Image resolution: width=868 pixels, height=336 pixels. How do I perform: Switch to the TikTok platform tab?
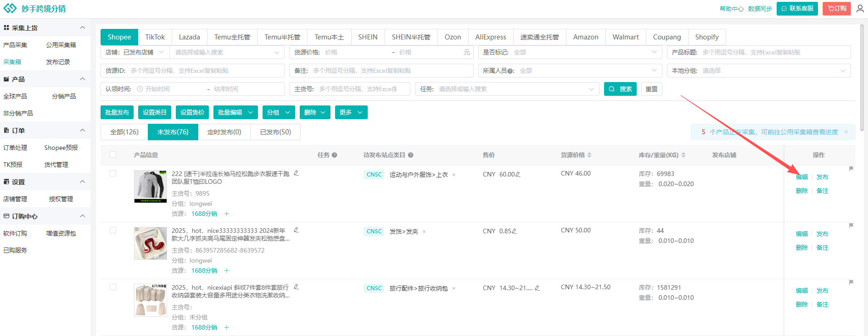(x=155, y=37)
